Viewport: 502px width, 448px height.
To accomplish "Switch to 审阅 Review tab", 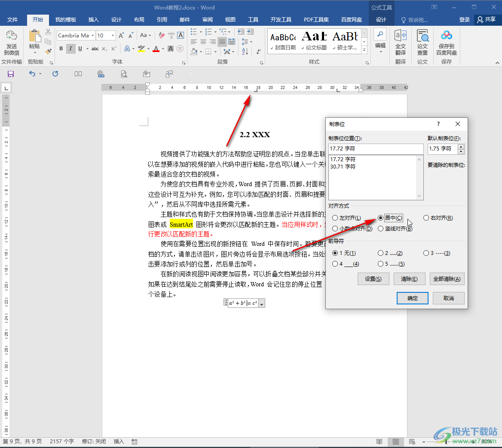I will click(208, 20).
